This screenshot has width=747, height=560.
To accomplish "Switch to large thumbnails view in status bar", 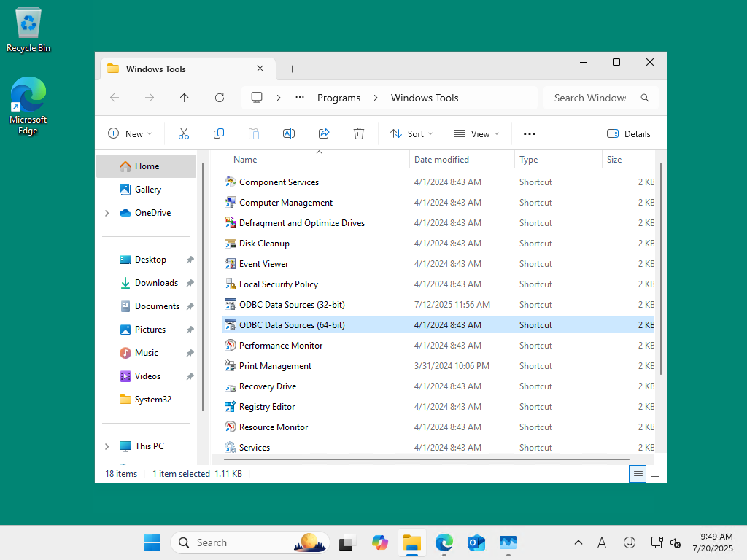I will pos(655,474).
